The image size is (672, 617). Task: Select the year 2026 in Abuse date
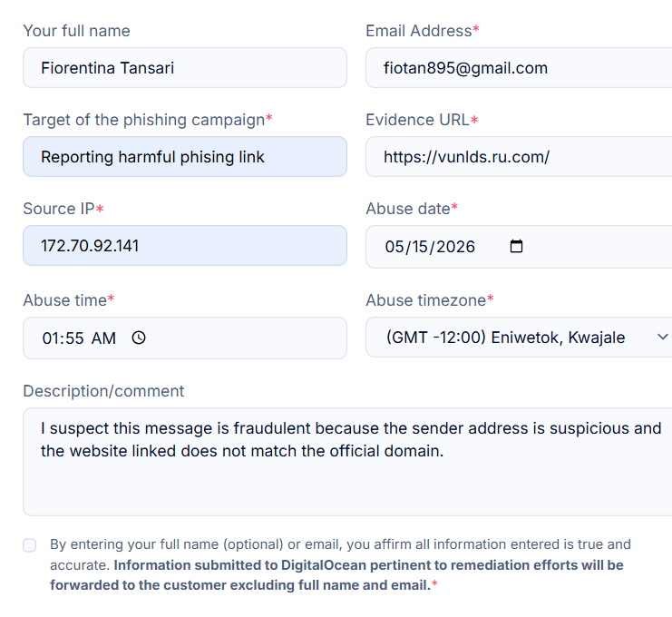(x=455, y=247)
